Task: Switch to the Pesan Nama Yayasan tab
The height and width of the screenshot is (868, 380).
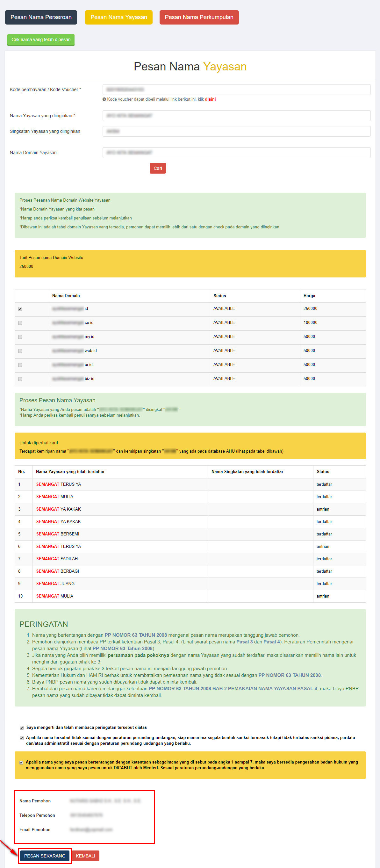Action: coord(118,17)
